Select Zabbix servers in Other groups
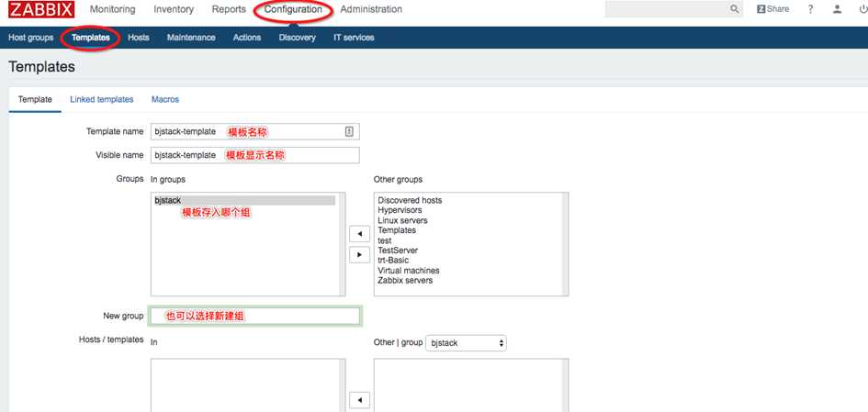 point(405,281)
